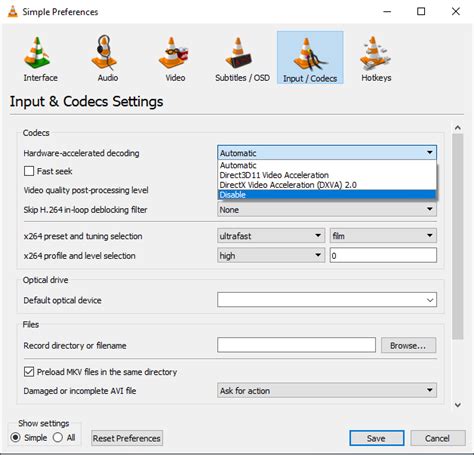Open the Audio preferences headphone cone icon

coord(104,51)
